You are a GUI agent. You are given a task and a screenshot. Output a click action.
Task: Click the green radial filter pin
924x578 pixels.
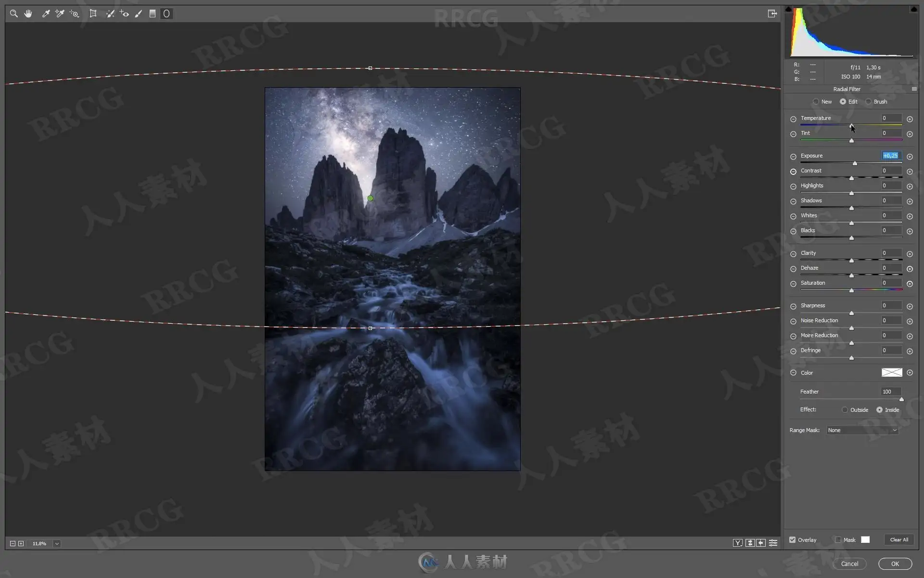point(370,198)
